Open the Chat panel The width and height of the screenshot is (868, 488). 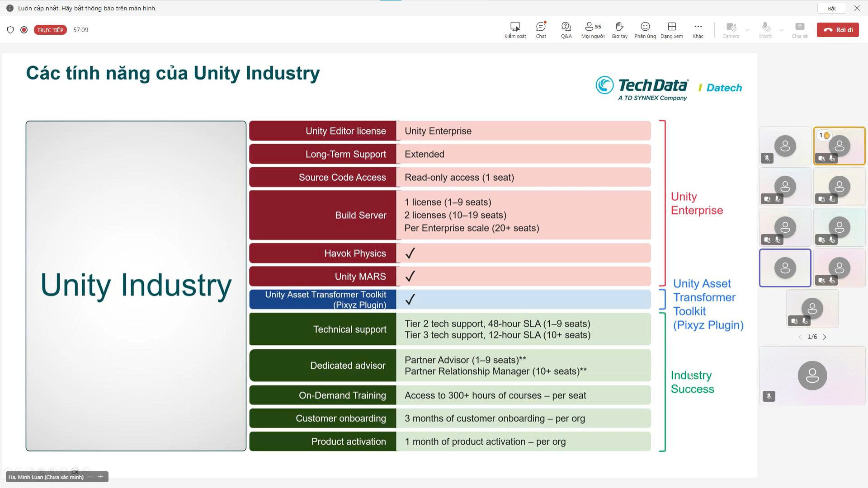tap(541, 30)
